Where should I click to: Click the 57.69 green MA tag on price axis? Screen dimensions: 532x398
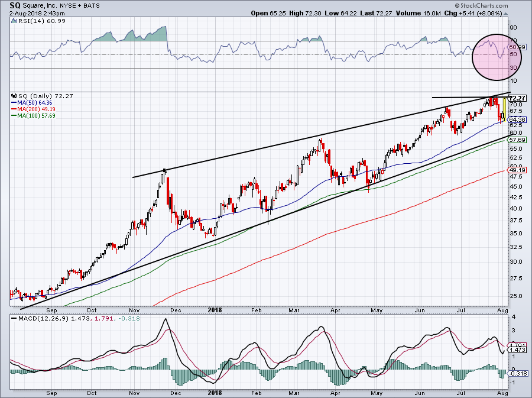tap(518, 140)
